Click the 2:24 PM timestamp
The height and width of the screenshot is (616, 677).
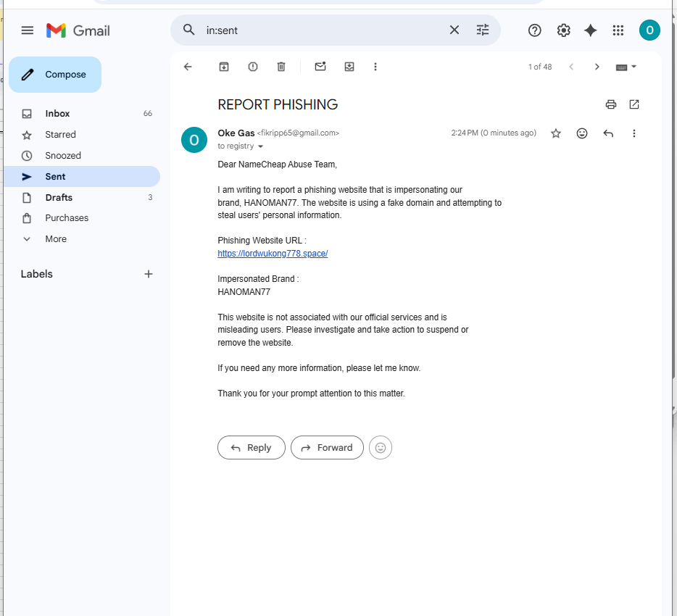(x=494, y=133)
